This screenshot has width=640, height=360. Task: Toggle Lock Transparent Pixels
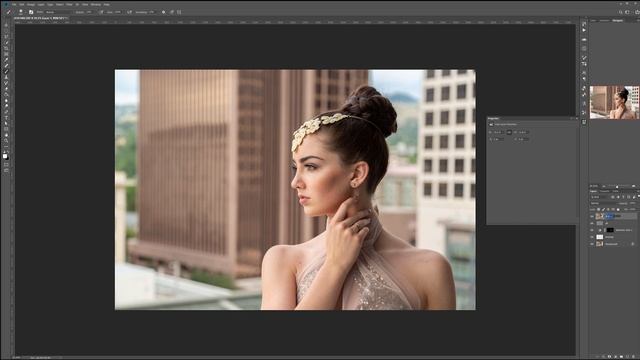pyautogui.click(x=598, y=209)
